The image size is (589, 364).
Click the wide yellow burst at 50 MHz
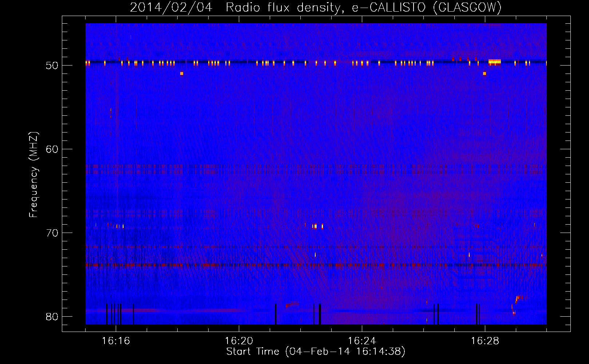click(495, 62)
